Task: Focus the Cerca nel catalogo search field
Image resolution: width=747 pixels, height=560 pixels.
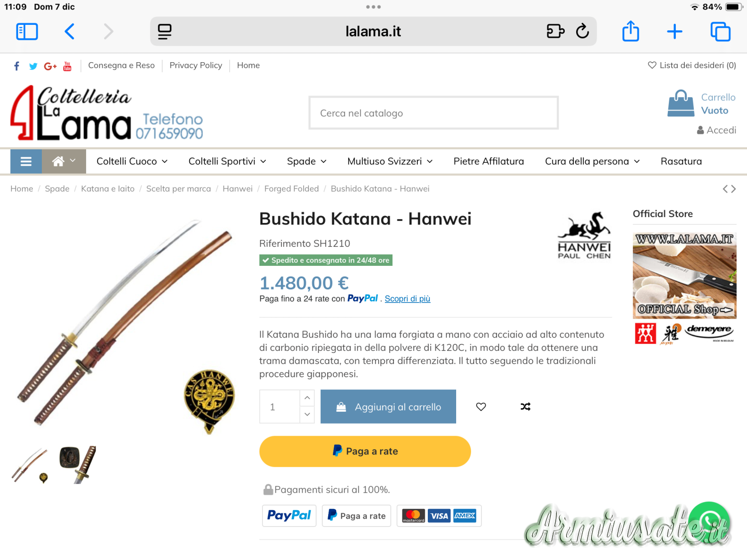Action: (x=433, y=113)
